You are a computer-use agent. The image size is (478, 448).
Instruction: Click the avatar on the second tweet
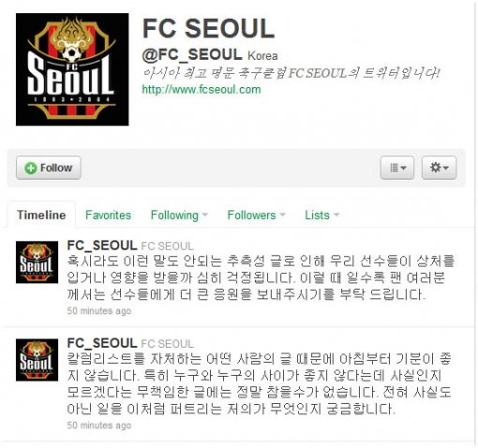click(37, 360)
